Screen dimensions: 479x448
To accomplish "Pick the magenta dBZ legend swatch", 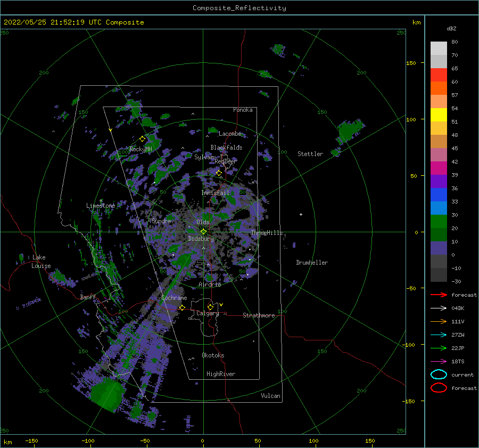I will pyautogui.click(x=439, y=168).
